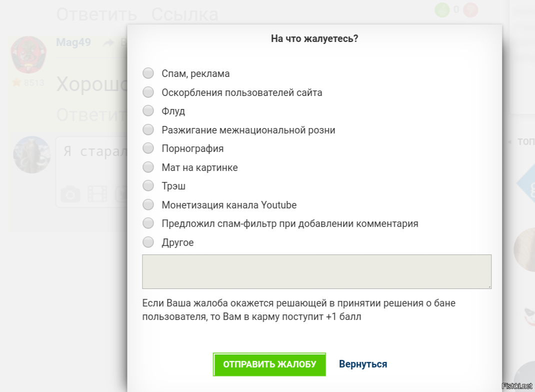This screenshot has height=392, width=535.
Task: Click the complaint description text area
Action: pyautogui.click(x=316, y=271)
